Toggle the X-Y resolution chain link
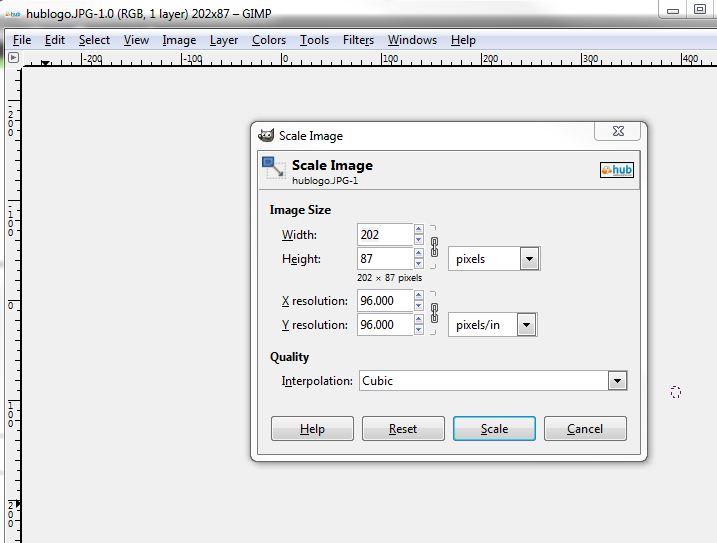This screenshot has width=717, height=543. coord(434,313)
